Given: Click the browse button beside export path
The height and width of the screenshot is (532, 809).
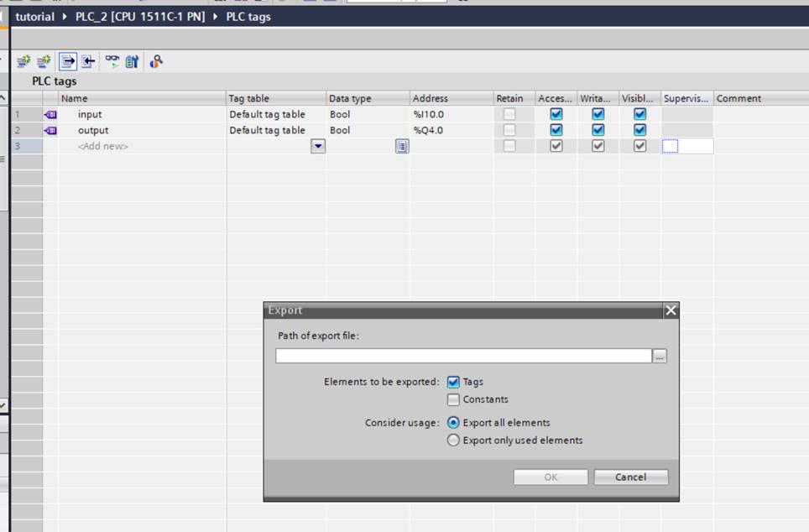Looking at the screenshot, I should [x=660, y=357].
